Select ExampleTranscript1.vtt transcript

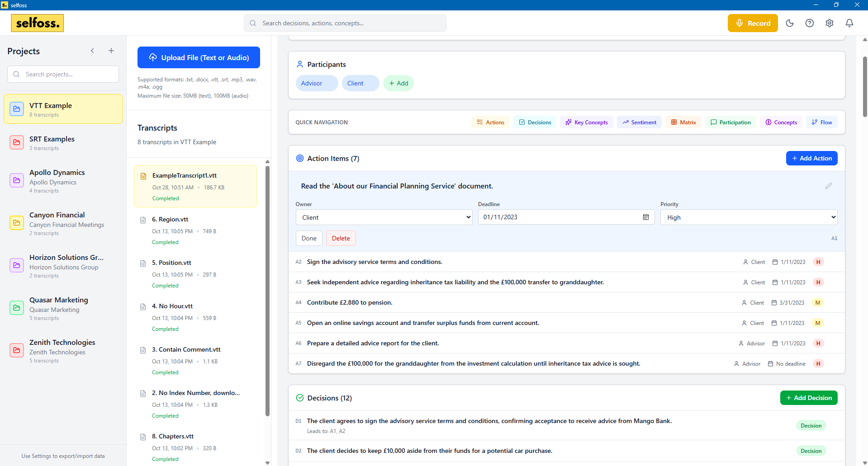(195, 186)
